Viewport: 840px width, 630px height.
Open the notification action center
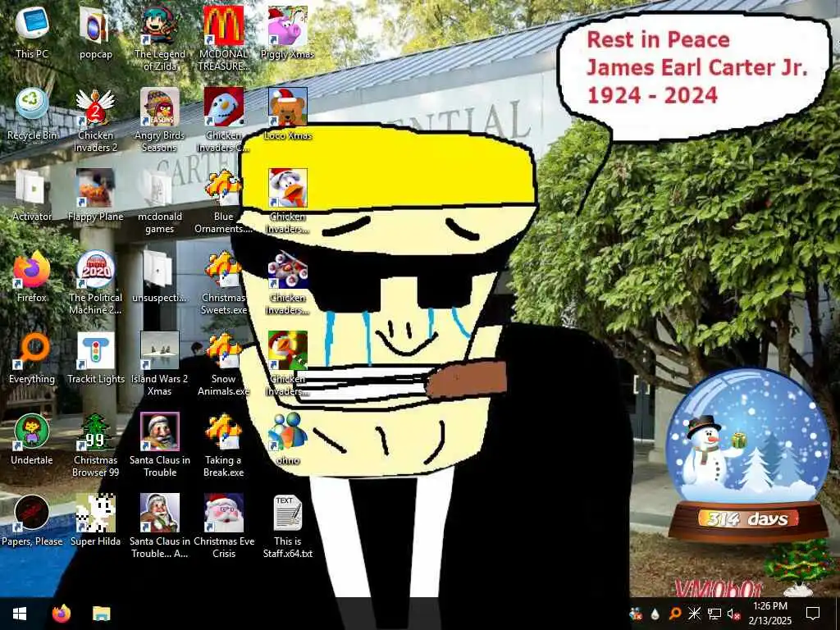pyautogui.click(x=813, y=614)
